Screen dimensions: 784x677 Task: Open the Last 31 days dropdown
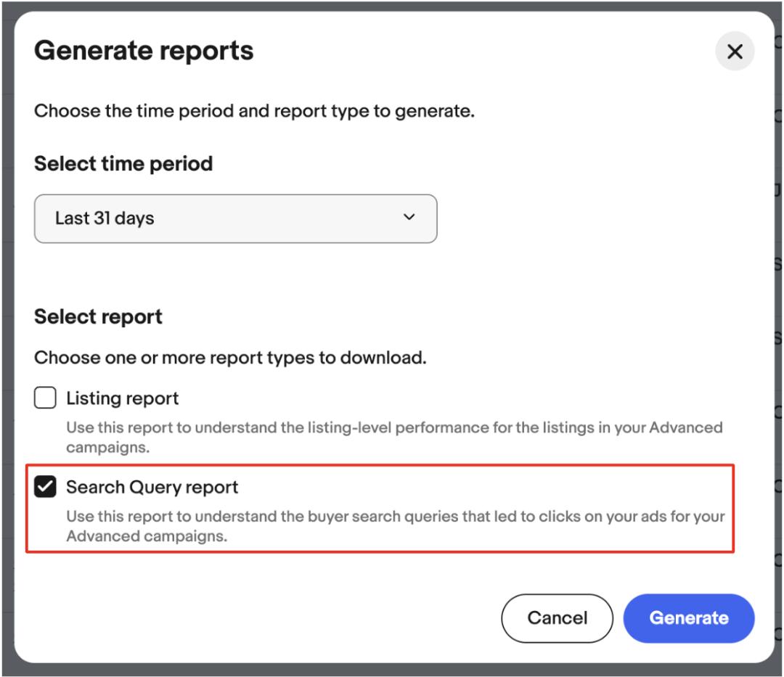235,218
